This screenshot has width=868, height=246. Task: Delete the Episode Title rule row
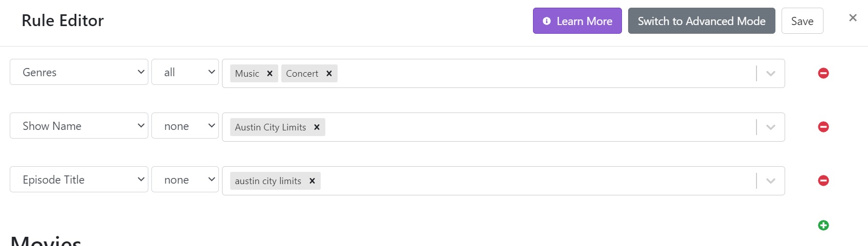[823, 181]
